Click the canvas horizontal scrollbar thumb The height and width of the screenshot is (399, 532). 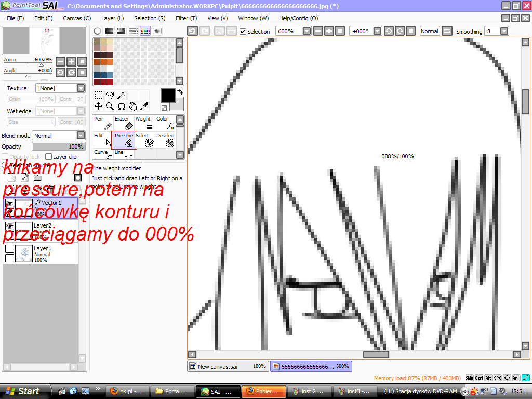click(376, 354)
